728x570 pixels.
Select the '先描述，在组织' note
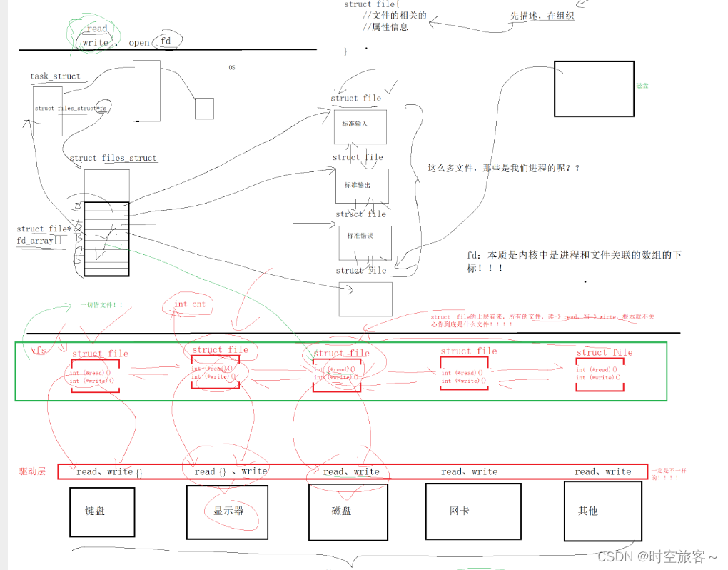[x=542, y=16]
